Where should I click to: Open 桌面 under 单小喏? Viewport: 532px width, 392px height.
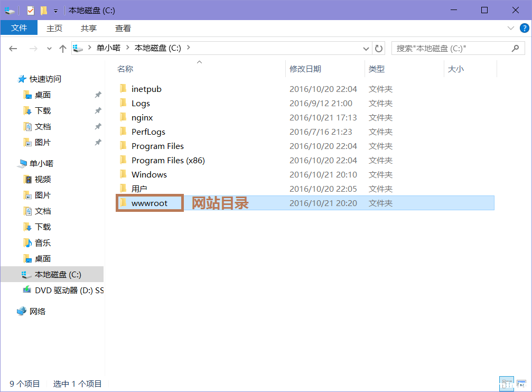43,259
